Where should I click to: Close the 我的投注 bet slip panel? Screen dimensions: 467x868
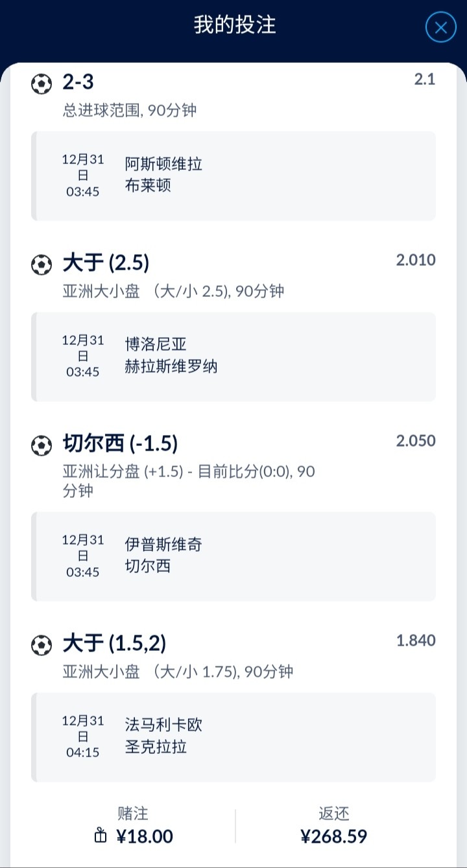(x=441, y=27)
